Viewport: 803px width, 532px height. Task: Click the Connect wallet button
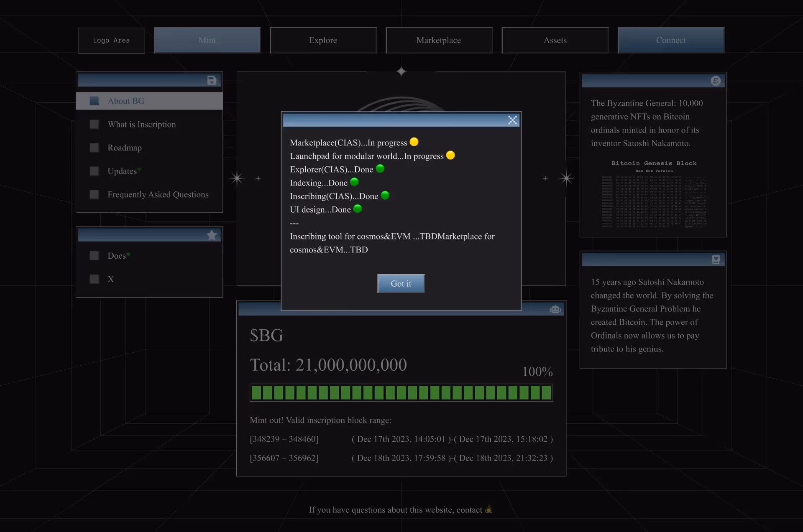pos(670,40)
